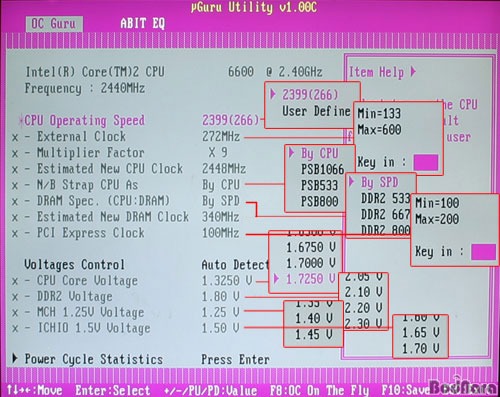
Task: Click the arrow next to By CPU
Action: (x=292, y=153)
